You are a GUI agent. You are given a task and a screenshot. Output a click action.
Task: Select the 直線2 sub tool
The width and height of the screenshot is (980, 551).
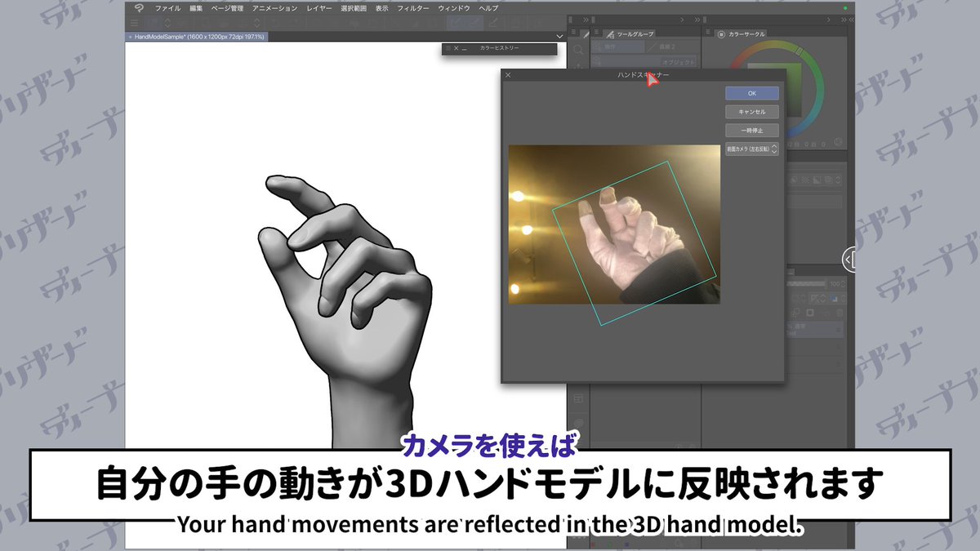click(x=668, y=46)
